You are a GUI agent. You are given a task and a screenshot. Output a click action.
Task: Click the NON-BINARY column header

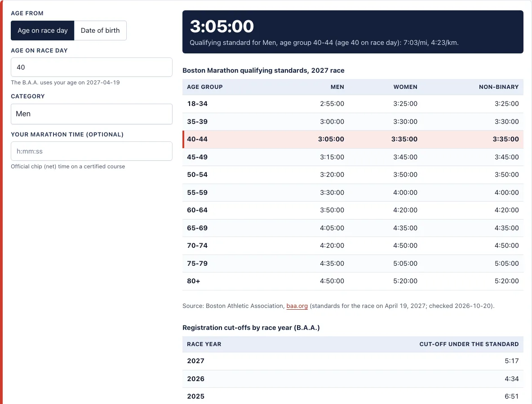pos(499,87)
